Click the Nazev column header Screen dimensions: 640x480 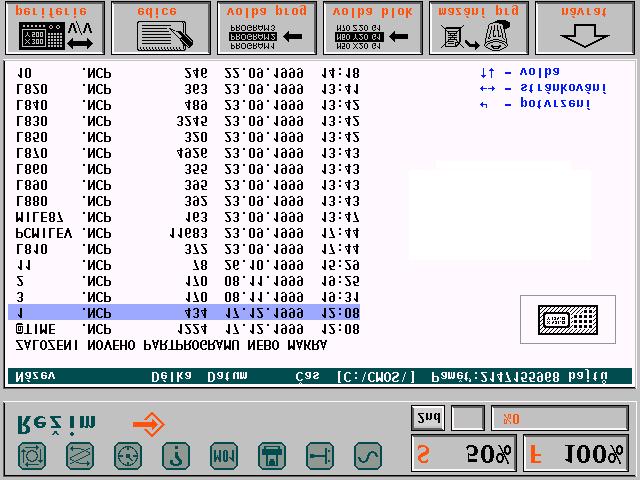click(35, 376)
